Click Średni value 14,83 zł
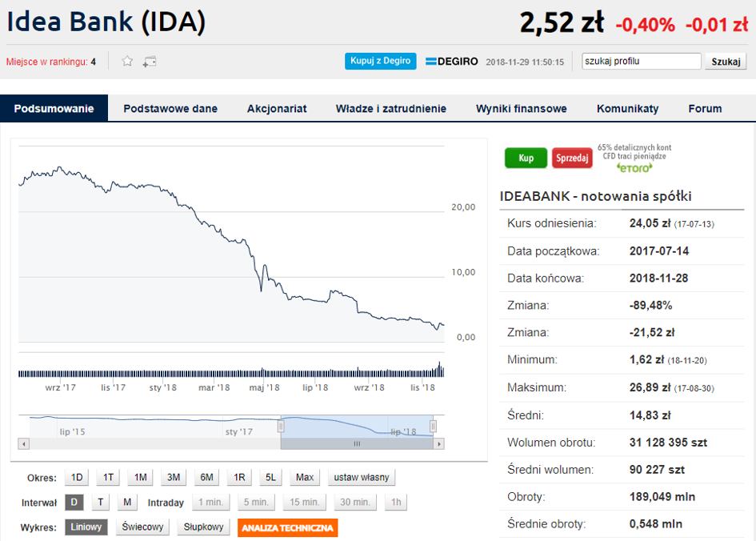This screenshot has width=756, height=541. coord(650,415)
